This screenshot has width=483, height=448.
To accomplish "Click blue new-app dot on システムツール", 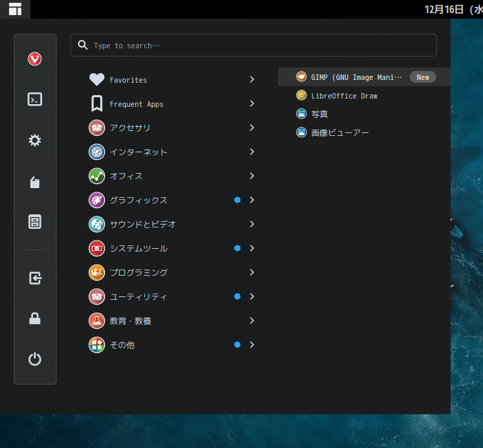I will 237,248.
